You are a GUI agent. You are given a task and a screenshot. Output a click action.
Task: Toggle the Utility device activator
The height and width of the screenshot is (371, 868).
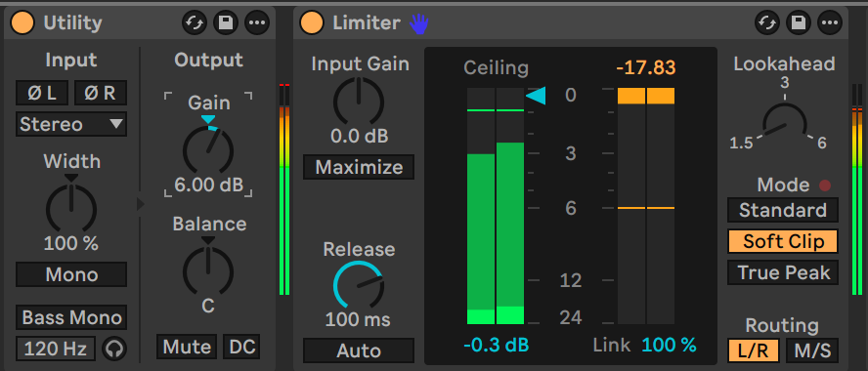point(22,22)
